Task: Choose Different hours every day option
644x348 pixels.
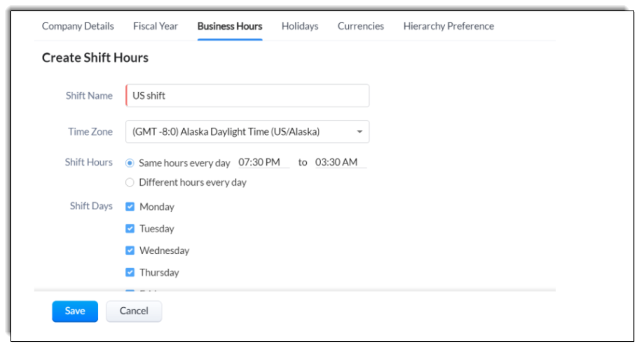Action: (x=130, y=182)
